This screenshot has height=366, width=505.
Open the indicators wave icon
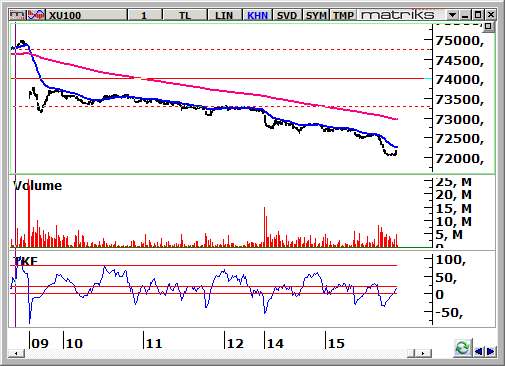[x=36, y=15]
